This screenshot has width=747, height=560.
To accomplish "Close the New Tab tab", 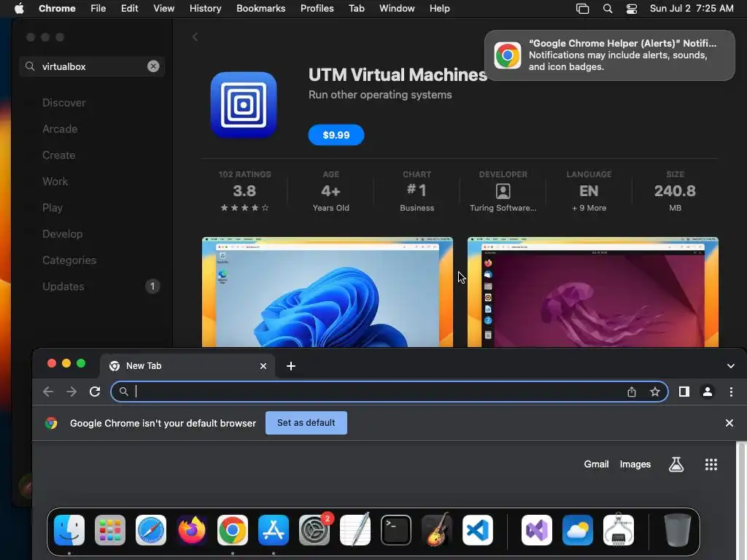I will click(263, 366).
